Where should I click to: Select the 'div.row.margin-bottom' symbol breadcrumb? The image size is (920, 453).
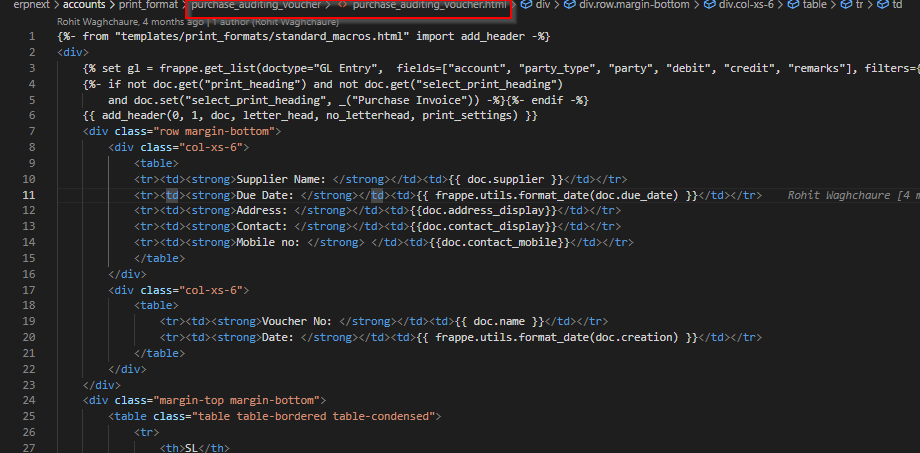coord(634,5)
